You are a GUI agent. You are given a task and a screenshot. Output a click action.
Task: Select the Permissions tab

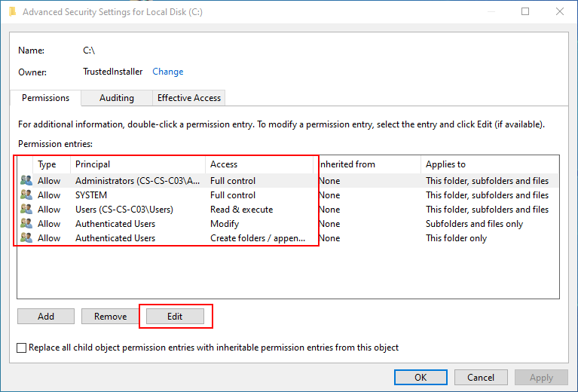45,98
